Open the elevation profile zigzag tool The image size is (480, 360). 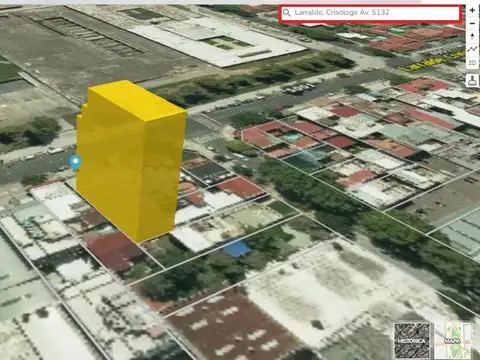(x=472, y=50)
